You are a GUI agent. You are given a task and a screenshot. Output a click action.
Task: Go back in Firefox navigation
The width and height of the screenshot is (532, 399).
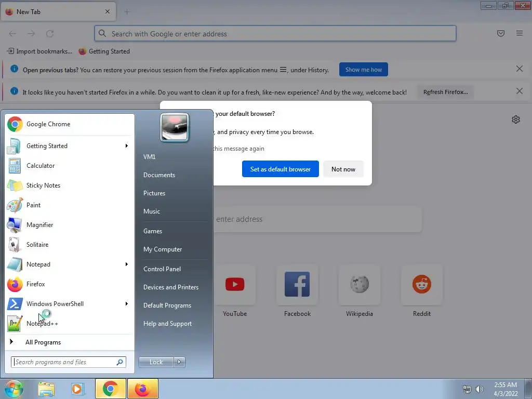[x=12, y=34]
